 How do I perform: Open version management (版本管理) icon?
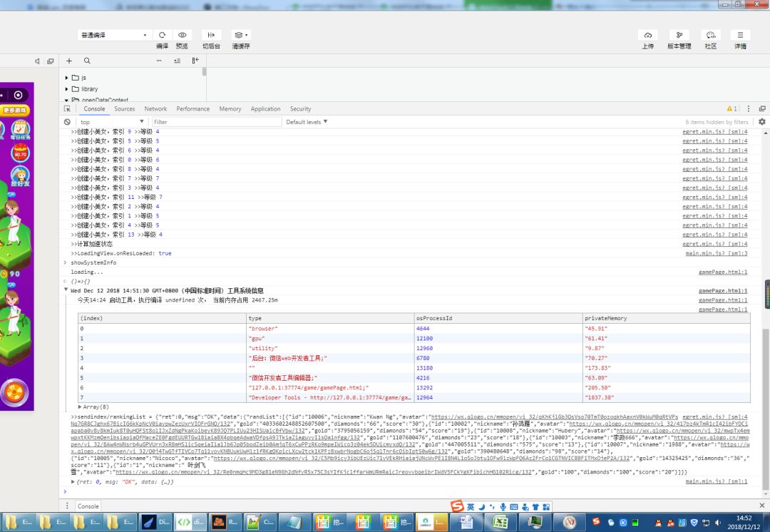coord(679,35)
